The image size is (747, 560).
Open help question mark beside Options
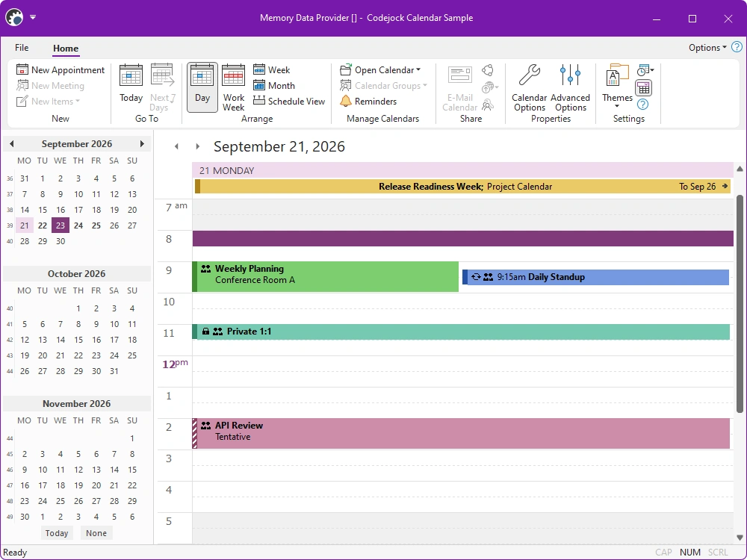(x=737, y=47)
